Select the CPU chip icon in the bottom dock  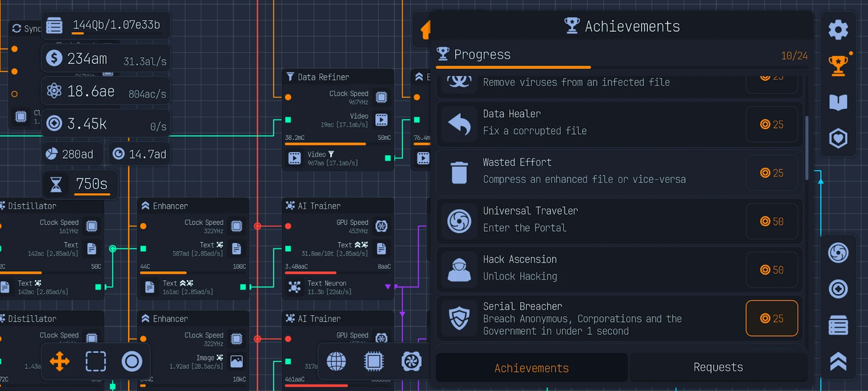(x=374, y=362)
